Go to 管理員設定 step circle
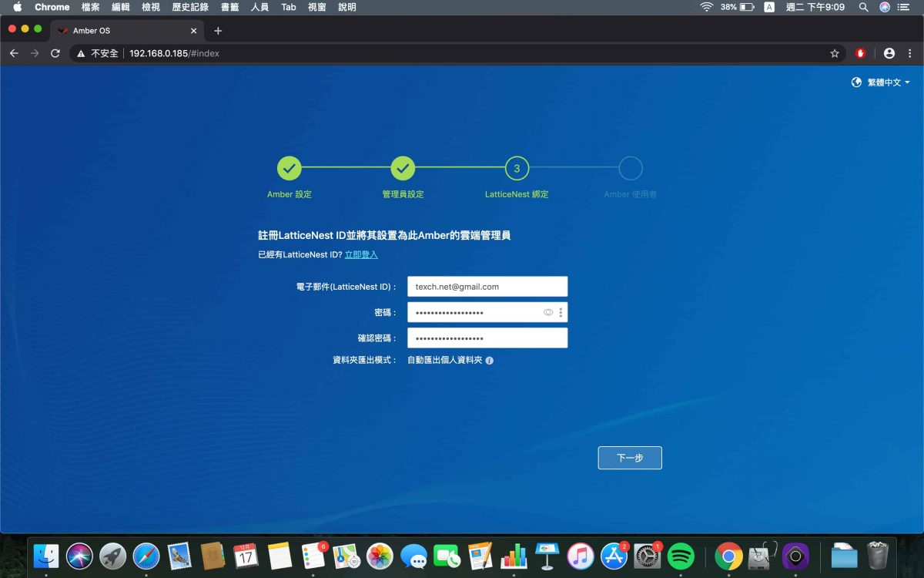Image resolution: width=924 pixels, height=578 pixels. (403, 168)
